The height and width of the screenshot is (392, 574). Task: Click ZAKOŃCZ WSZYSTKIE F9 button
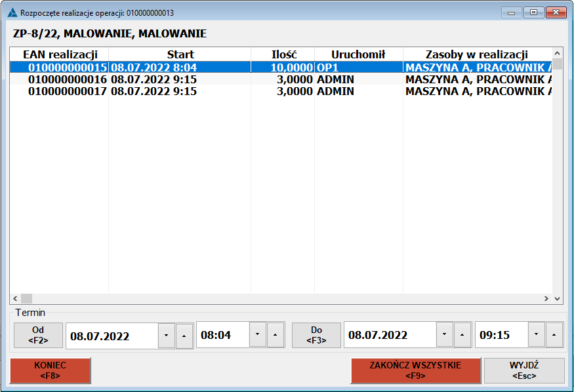(415, 370)
